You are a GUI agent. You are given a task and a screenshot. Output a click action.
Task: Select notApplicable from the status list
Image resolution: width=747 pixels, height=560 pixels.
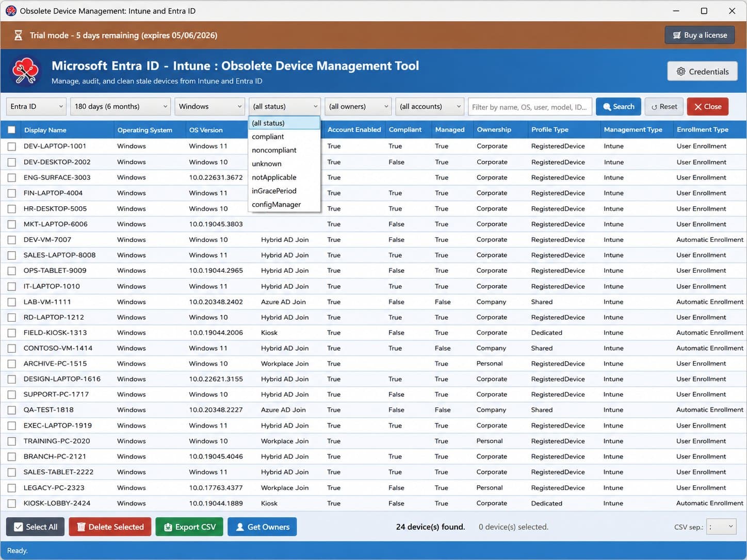click(x=284, y=177)
